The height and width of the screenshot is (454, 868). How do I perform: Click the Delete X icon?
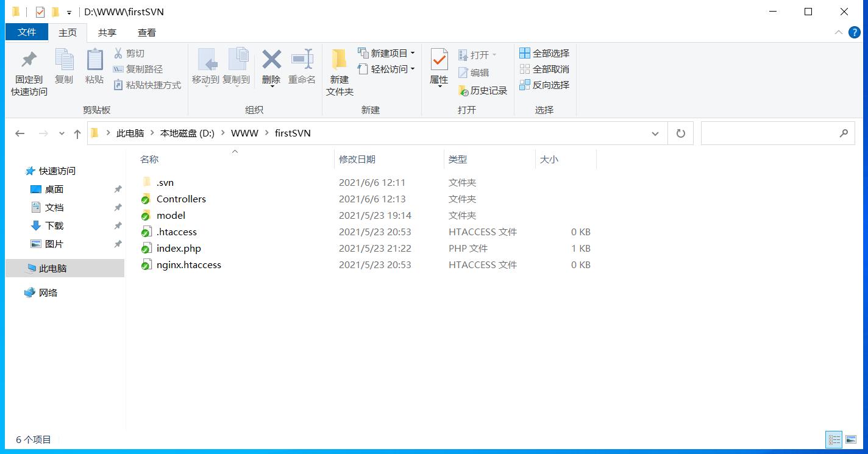(271, 60)
